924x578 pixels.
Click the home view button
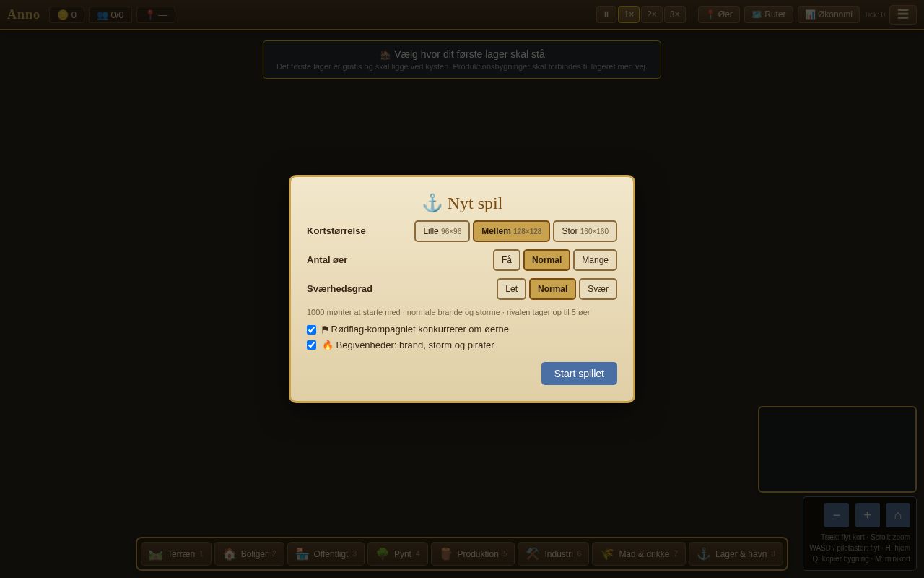pyautogui.click(x=898, y=515)
